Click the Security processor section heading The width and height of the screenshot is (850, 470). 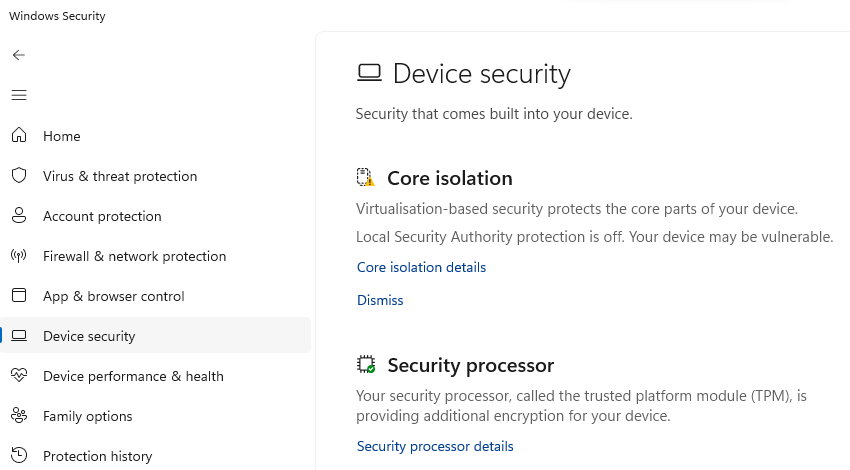point(470,365)
